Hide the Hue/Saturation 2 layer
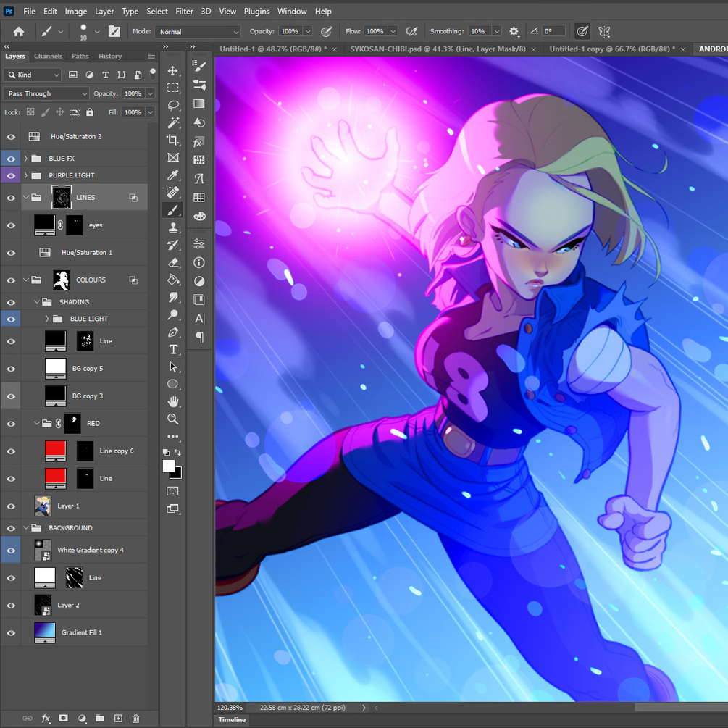The width and height of the screenshot is (728, 728). (x=11, y=137)
